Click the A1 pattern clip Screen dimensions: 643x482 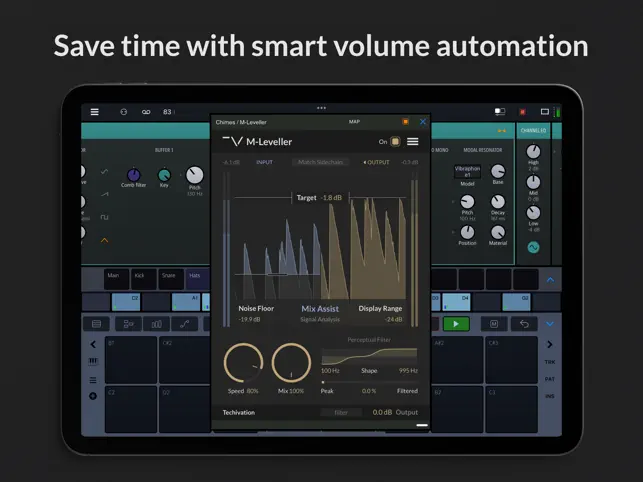click(x=186, y=302)
